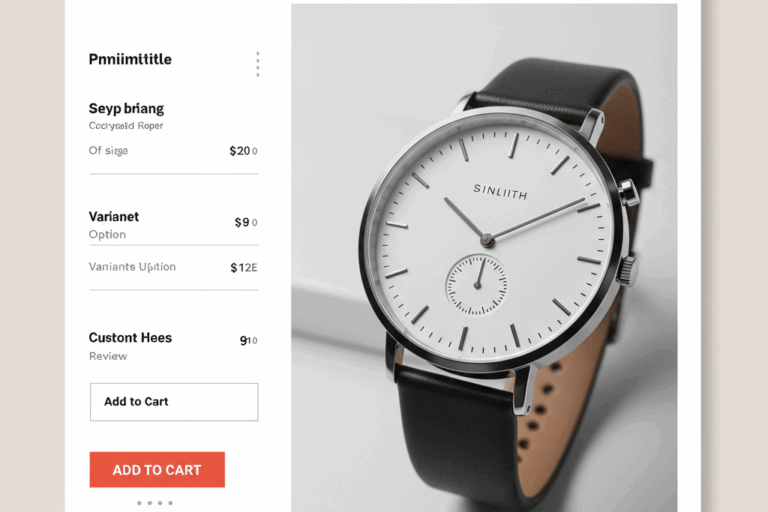
Task: Open the Seyp briang item
Action: (126, 108)
